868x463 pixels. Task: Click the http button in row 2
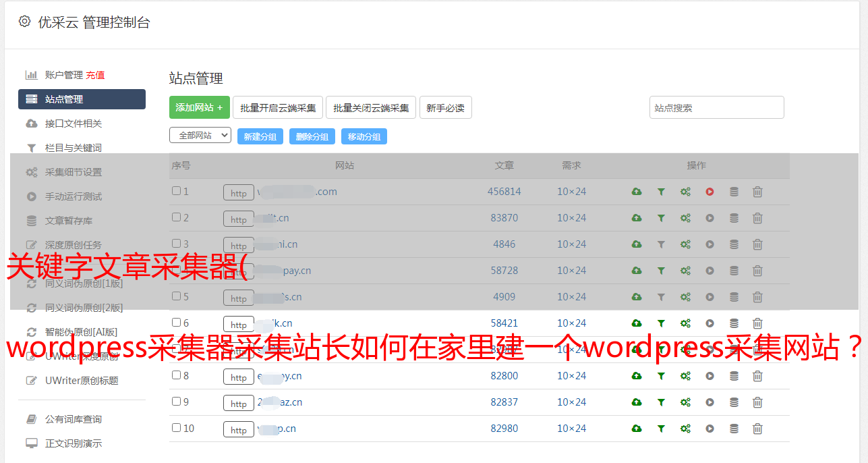point(239,219)
